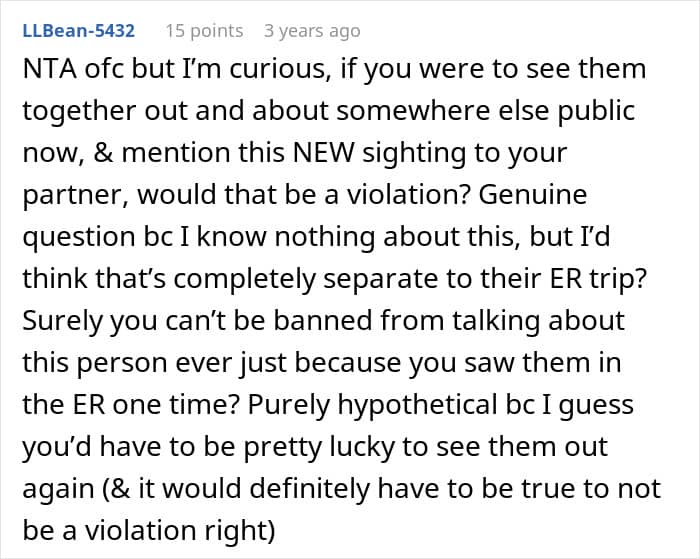The image size is (700, 559).
Task: Click the word NTA in comment
Action: click(x=47, y=69)
